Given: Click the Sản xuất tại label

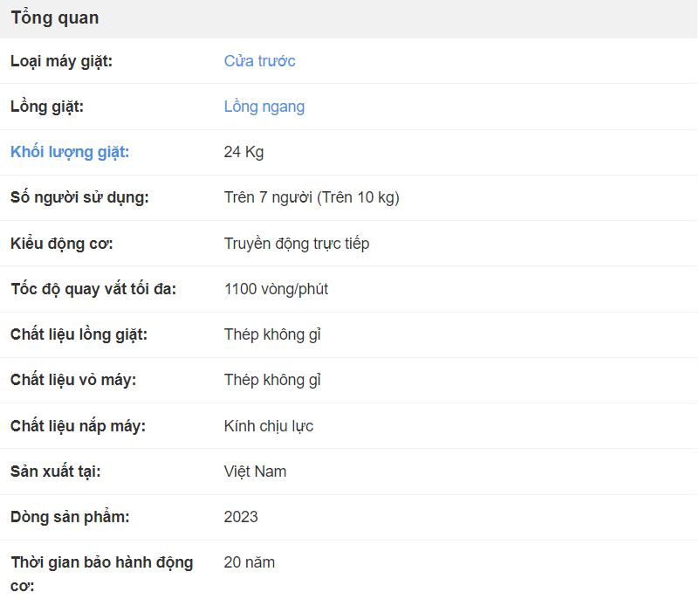Looking at the screenshot, I should [x=56, y=472].
